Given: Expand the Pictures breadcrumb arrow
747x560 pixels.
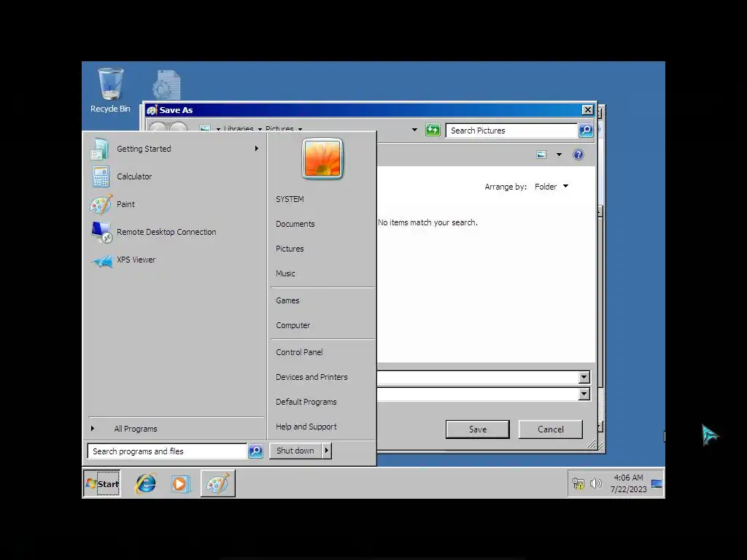Looking at the screenshot, I should coord(300,129).
